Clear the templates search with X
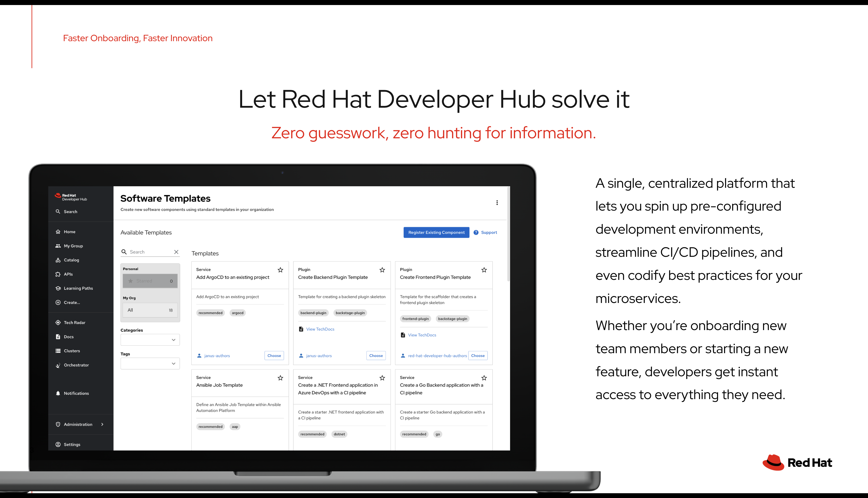868x498 pixels. pos(176,252)
